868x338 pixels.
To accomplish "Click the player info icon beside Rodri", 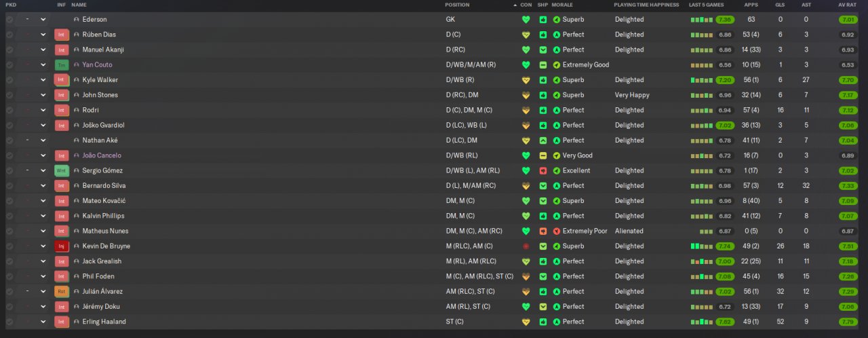I will coord(77,110).
